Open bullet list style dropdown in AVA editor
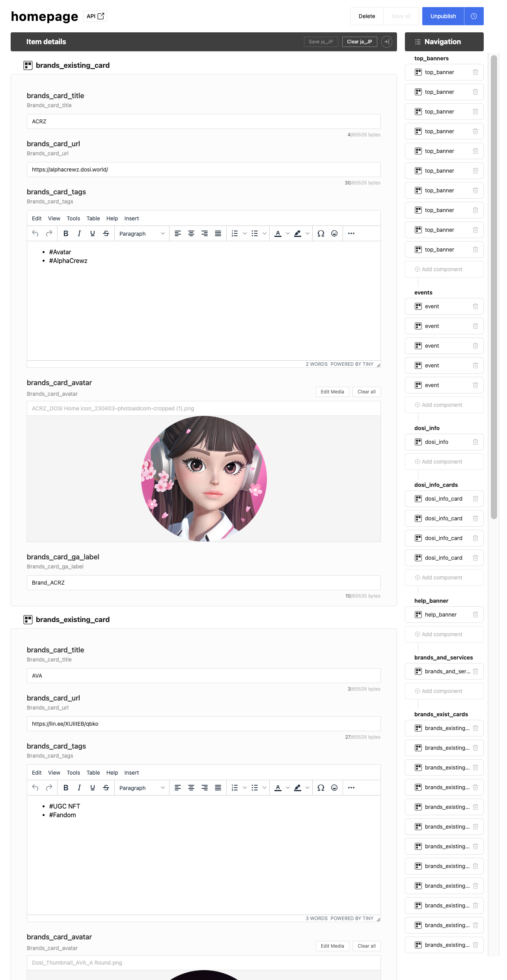The width and height of the screenshot is (507, 980). click(265, 788)
